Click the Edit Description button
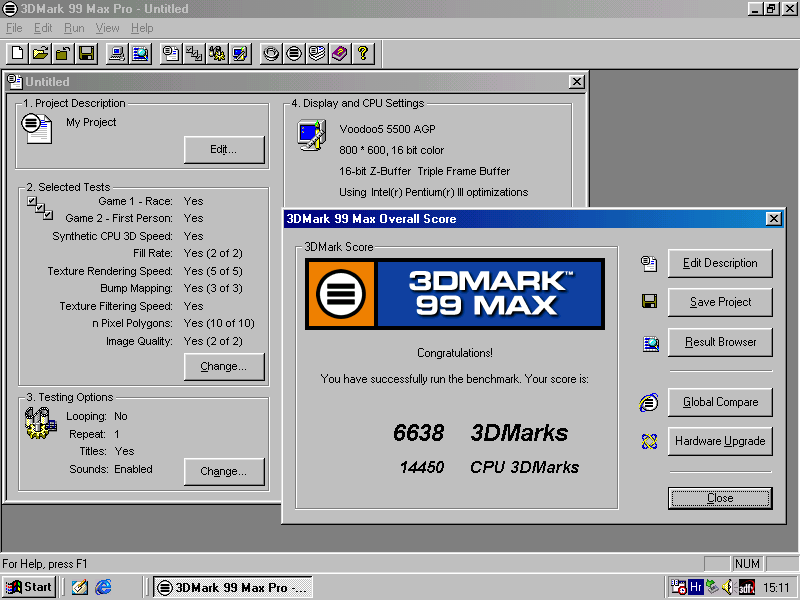Viewport: 800px width, 600px height. tap(720, 263)
